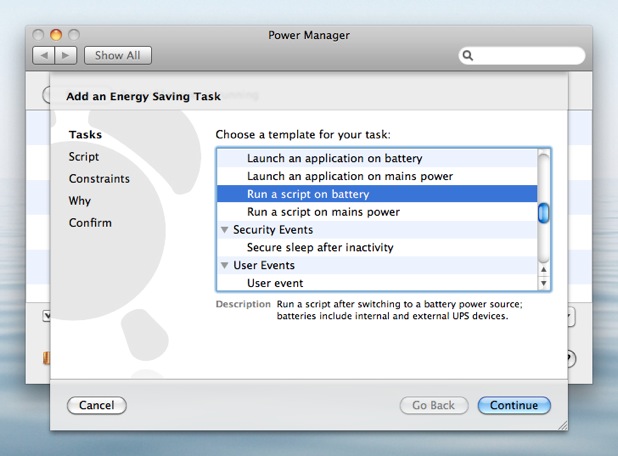Click the Tasks step in sidebar
Viewport: 618px width, 456px height.
pos(85,135)
